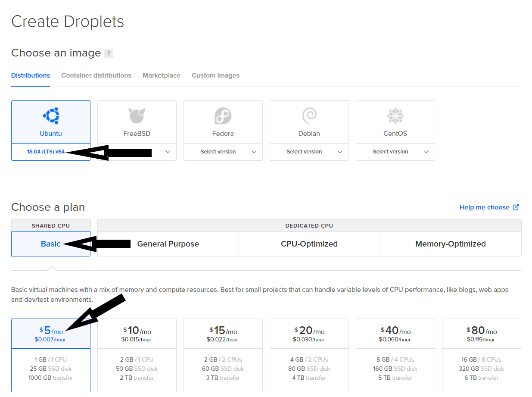The image size is (532, 397).
Task: Click the Debian distribution name
Action: point(309,134)
